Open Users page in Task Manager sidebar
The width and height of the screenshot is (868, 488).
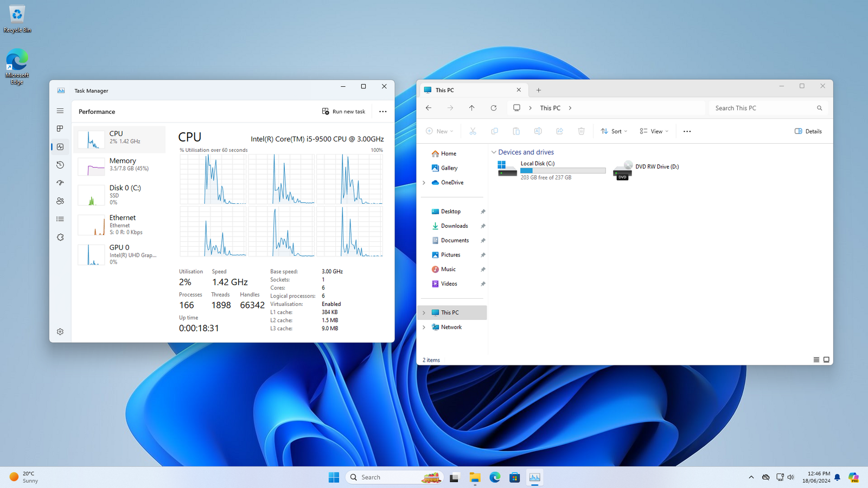60,201
